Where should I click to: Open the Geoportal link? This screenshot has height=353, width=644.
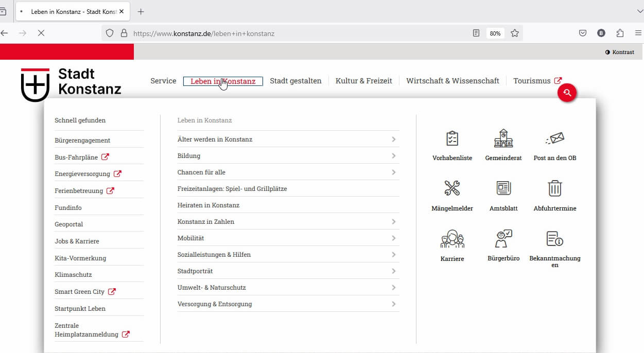pos(68,224)
